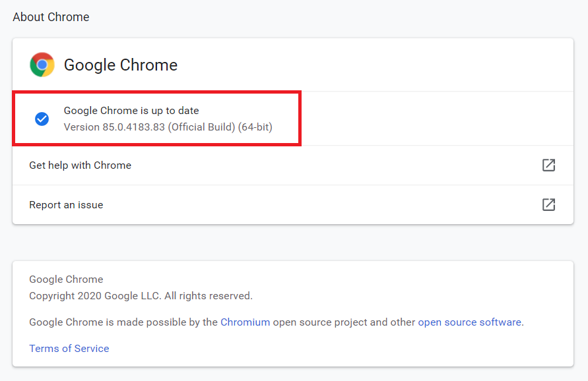The width and height of the screenshot is (588, 381).
Task: Open the Terms of Service link
Action: coord(69,349)
